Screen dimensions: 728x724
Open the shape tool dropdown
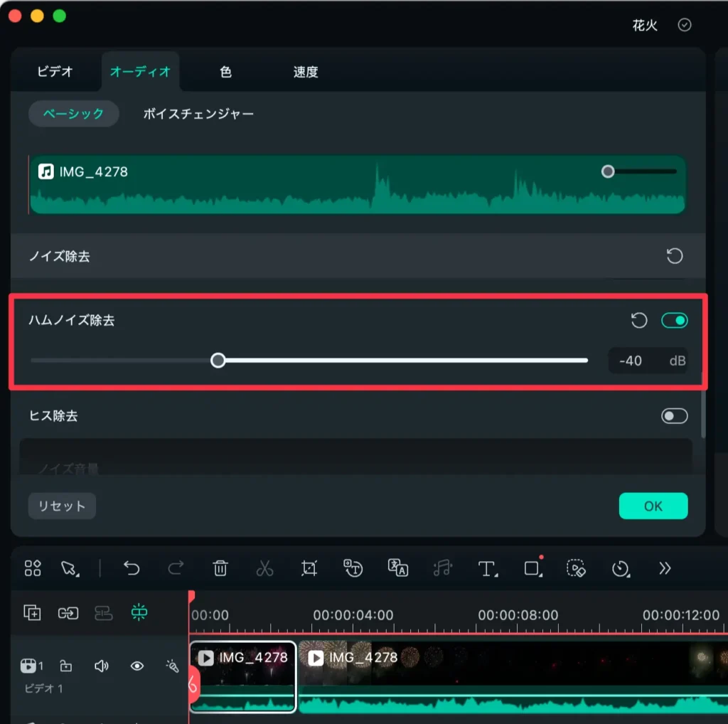(x=532, y=568)
